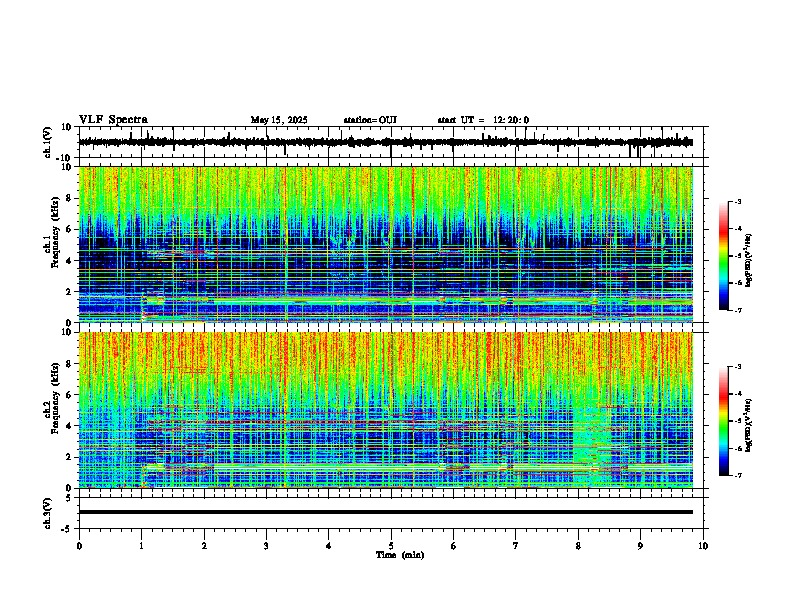
Task: Click the "2" kHz tick of ch.1 spectrogram
Action: click(70, 291)
